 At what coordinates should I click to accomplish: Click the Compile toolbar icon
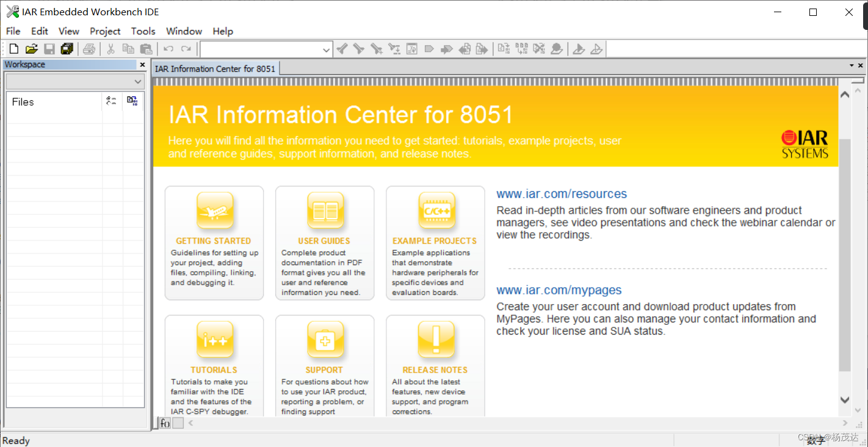(504, 49)
